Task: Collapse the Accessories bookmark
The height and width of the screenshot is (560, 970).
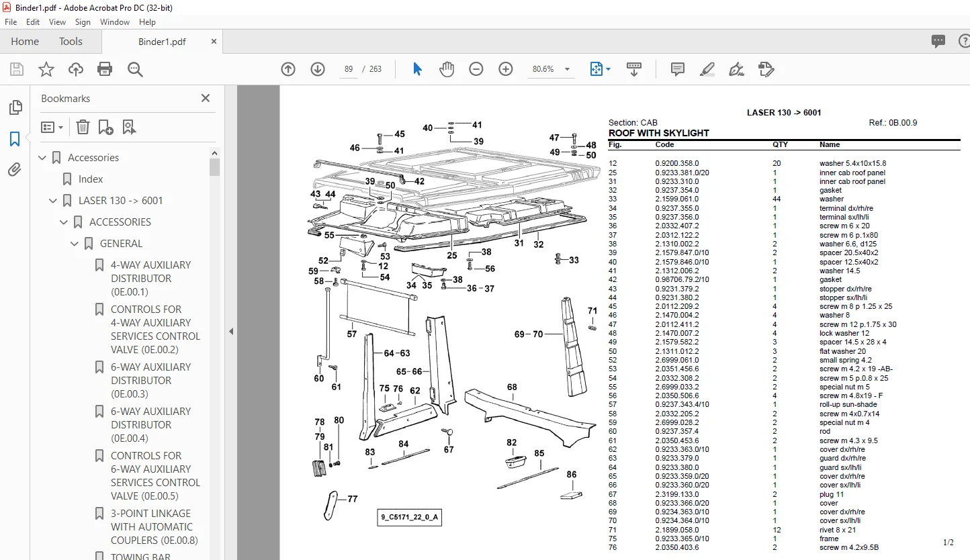Action: coord(43,158)
